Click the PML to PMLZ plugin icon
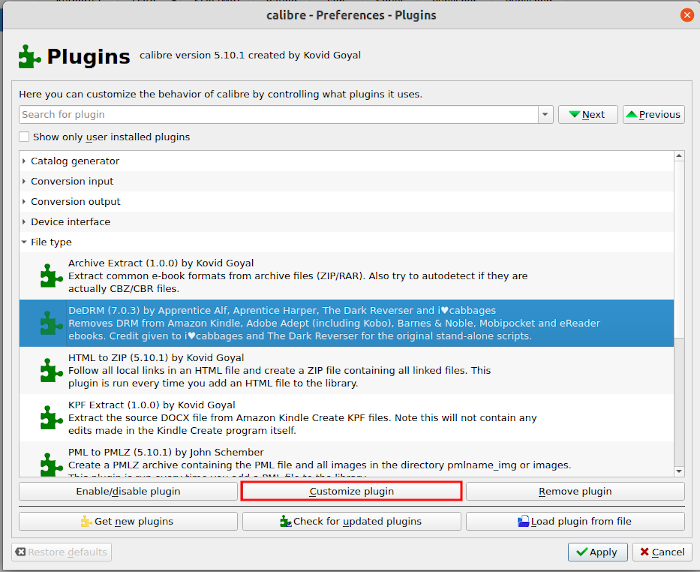 click(x=51, y=464)
